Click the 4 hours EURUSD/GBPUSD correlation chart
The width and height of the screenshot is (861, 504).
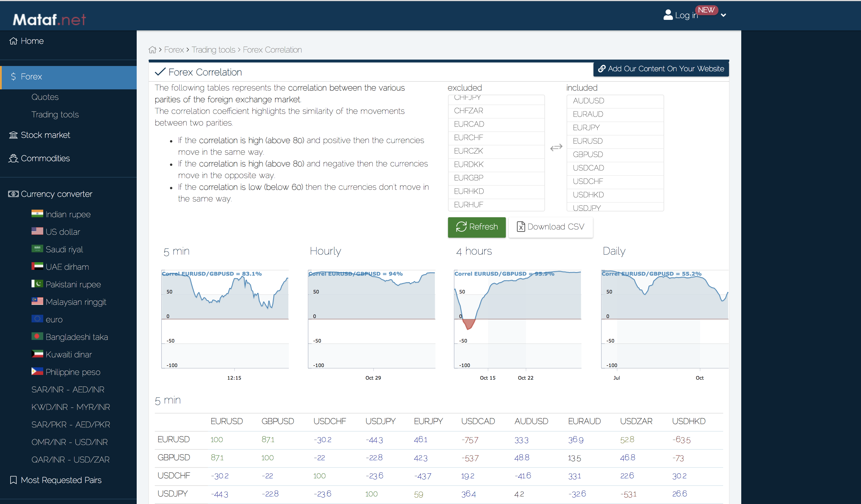tap(517, 319)
